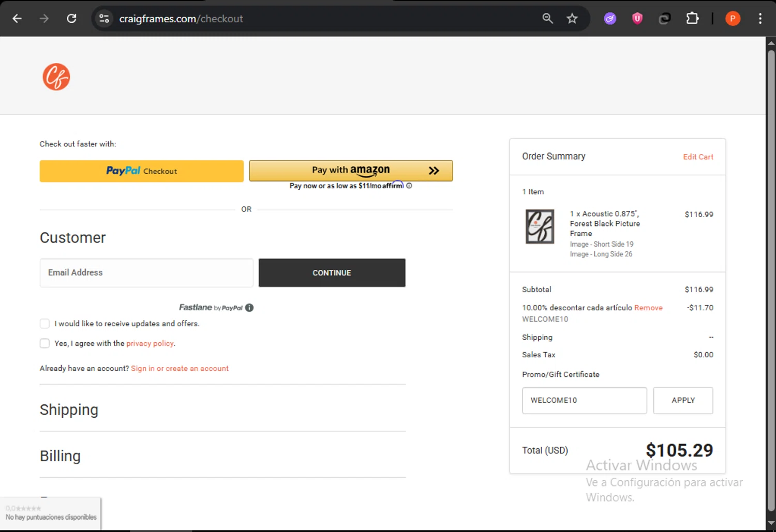Open the uBlock shield extension icon
Viewport: 776px width, 532px height.
coord(637,19)
